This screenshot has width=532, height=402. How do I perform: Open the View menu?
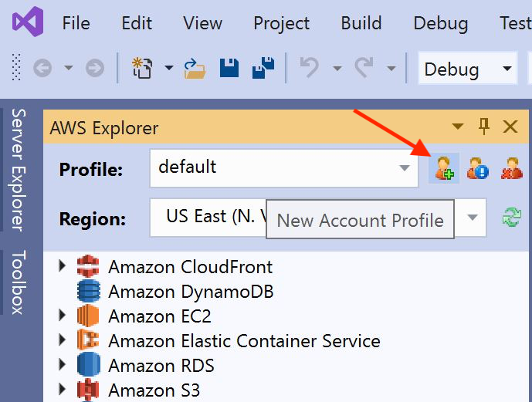pyautogui.click(x=202, y=23)
